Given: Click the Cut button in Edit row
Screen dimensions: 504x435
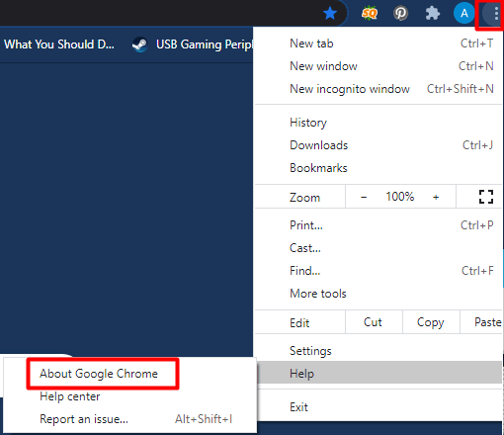Looking at the screenshot, I should [x=374, y=322].
